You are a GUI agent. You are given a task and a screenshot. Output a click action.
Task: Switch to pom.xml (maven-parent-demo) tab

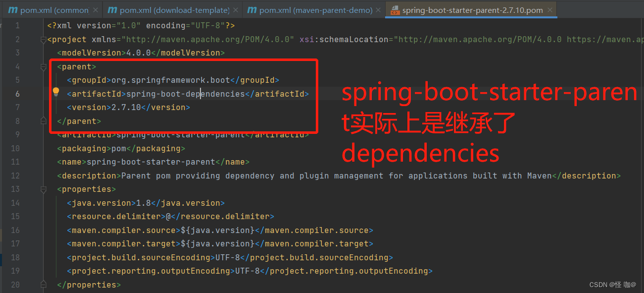click(x=314, y=10)
